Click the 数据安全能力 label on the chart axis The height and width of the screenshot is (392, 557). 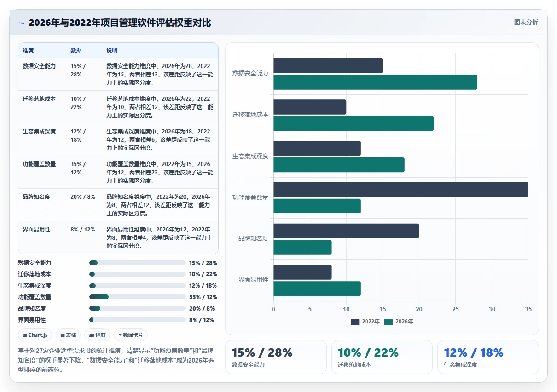[x=250, y=73]
